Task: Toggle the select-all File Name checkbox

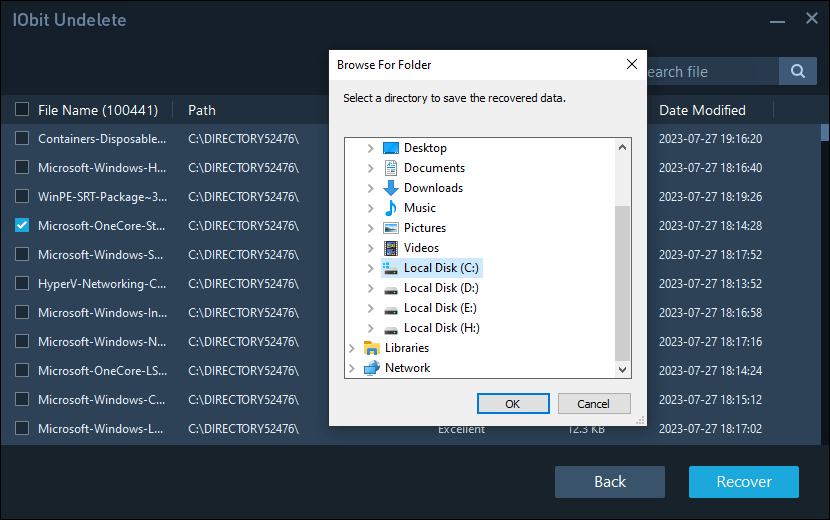Action: pyautogui.click(x=22, y=110)
